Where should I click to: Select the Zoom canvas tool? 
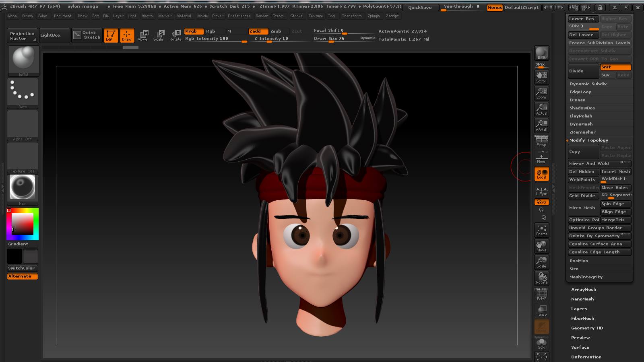[x=541, y=93]
